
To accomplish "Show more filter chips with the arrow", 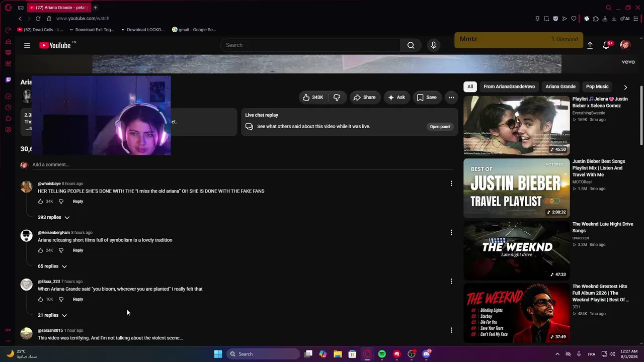I will point(625,87).
